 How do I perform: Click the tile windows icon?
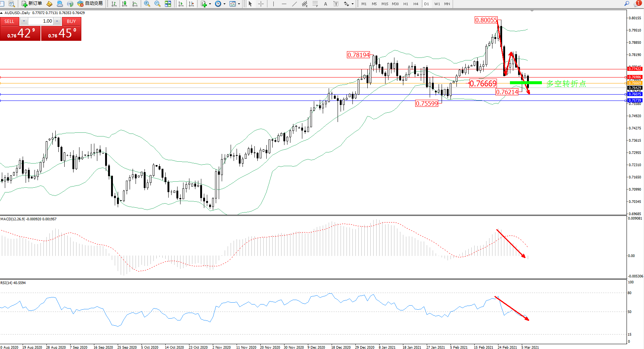pyautogui.click(x=168, y=4)
